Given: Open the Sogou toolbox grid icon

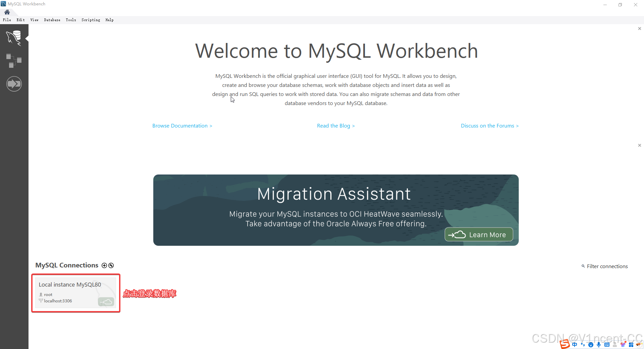Looking at the screenshot, I should tap(631, 345).
